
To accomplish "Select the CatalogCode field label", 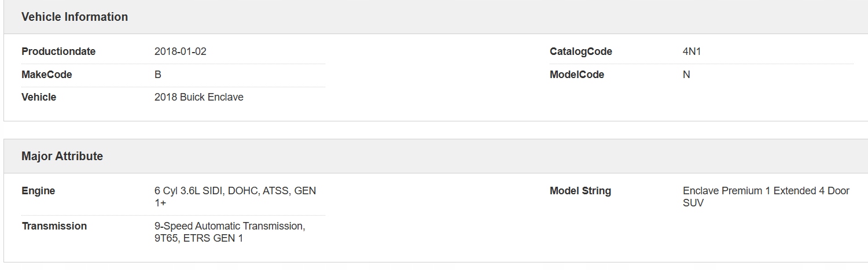I will tap(580, 51).
